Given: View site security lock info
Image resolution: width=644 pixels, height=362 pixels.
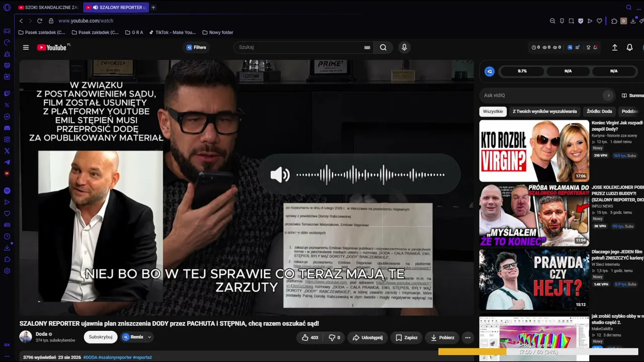Looking at the screenshot, I should (x=51, y=21).
